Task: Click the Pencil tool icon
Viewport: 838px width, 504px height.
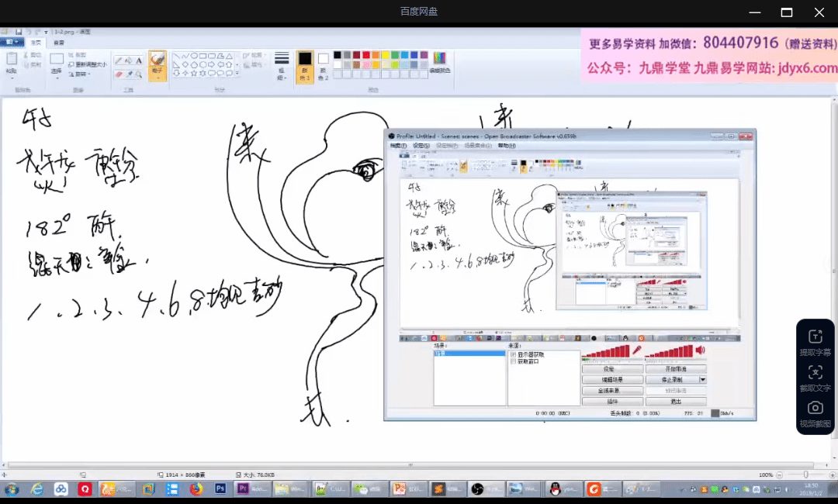Action: (x=119, y=60)
